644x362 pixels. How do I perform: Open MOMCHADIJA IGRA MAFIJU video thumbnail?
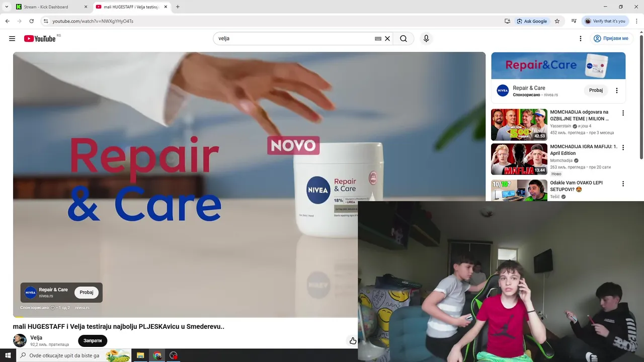(x=519, y=159)
